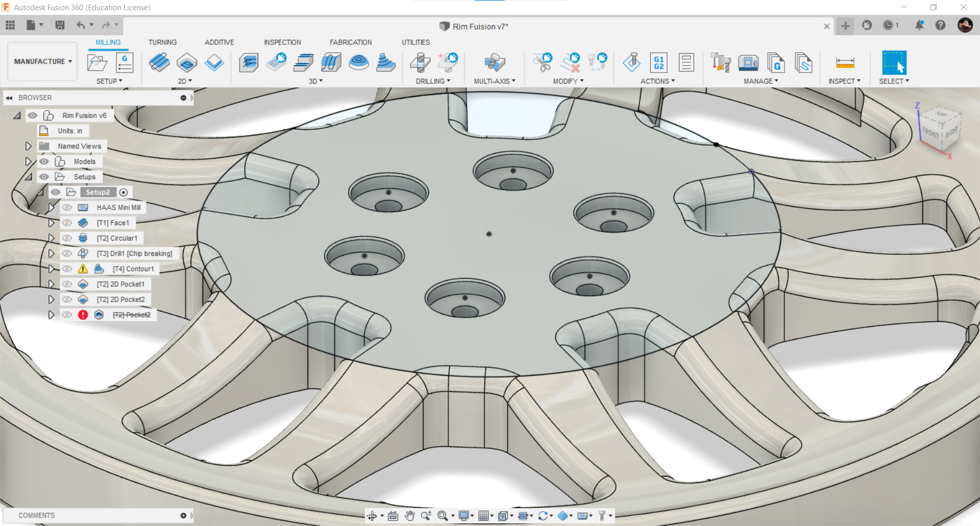Viewport: 980px width, 526px height.
Task: Show the Models folder visibility
Action: 44,161
